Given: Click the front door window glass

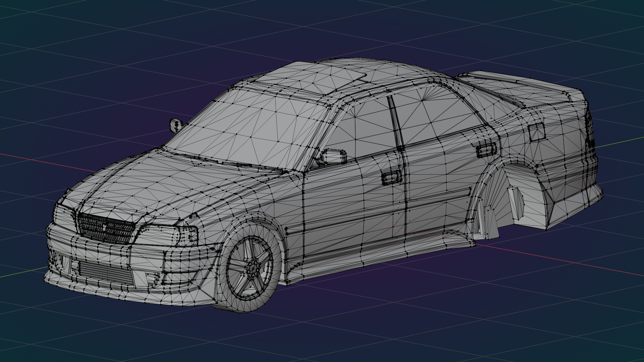Looking at the screenshot, I should tap(366, 129).
